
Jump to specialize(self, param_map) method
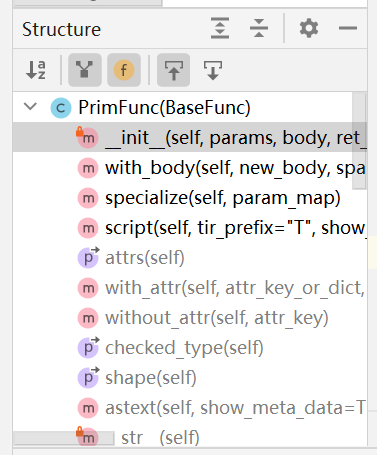click(x=223, y=198)
